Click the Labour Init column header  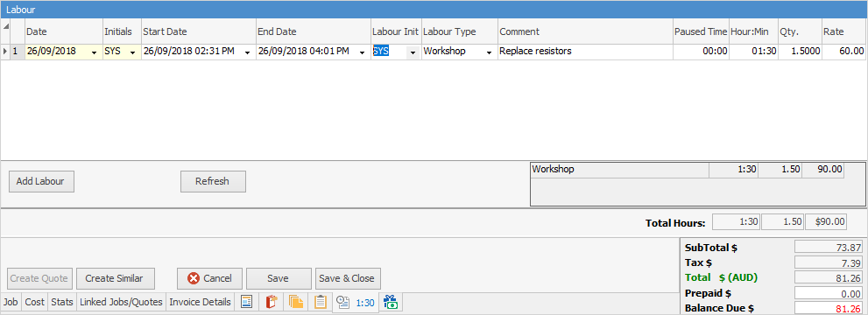pos(396,32)
